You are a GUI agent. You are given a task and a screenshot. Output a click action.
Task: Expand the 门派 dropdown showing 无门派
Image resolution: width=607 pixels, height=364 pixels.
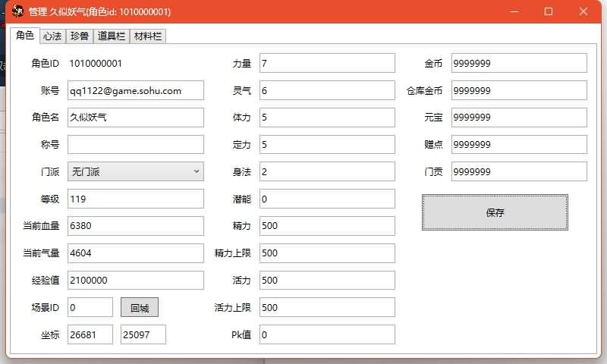[x=136, y=171]
